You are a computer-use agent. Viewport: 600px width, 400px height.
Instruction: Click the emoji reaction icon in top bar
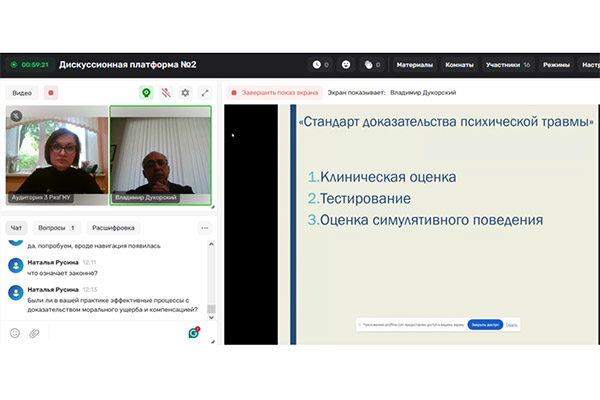pyautogui.click(x=345, y=65)
